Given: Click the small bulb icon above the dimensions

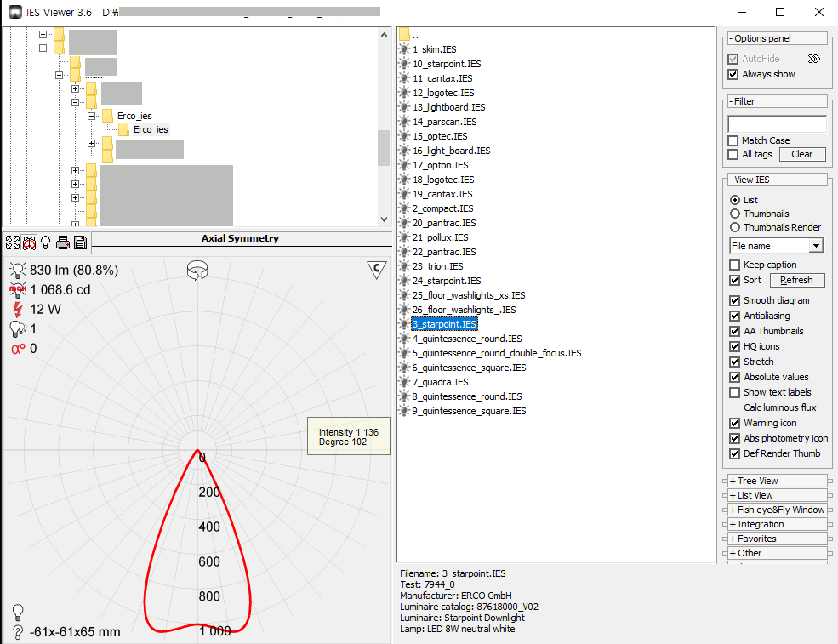Looking at the screenshot, I should click(18, 612).
